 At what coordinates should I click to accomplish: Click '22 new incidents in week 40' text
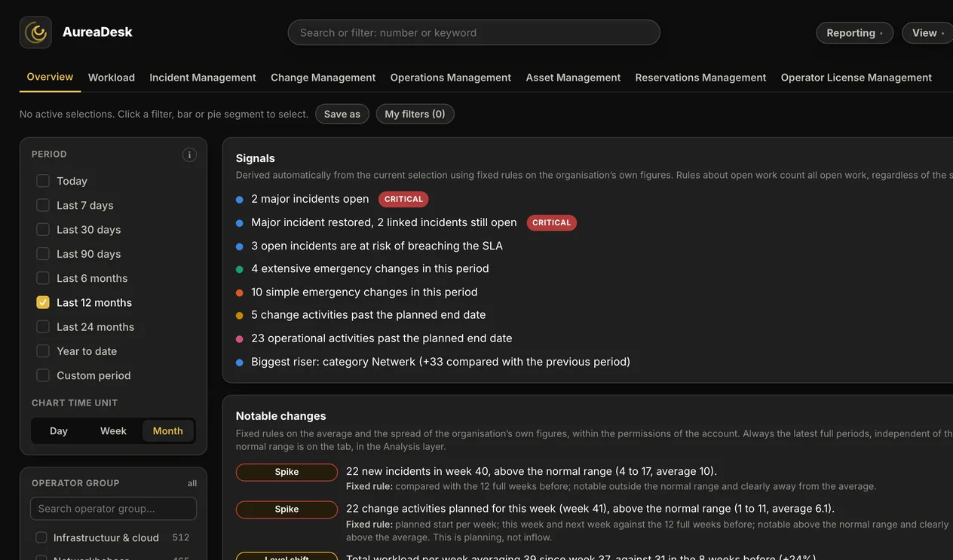pyautogui.click(x=532, y=471)
